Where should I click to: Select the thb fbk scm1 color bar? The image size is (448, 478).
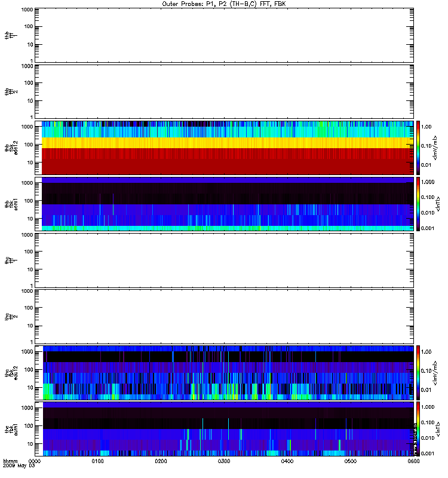pyautogui.click(x=418, y=204)
